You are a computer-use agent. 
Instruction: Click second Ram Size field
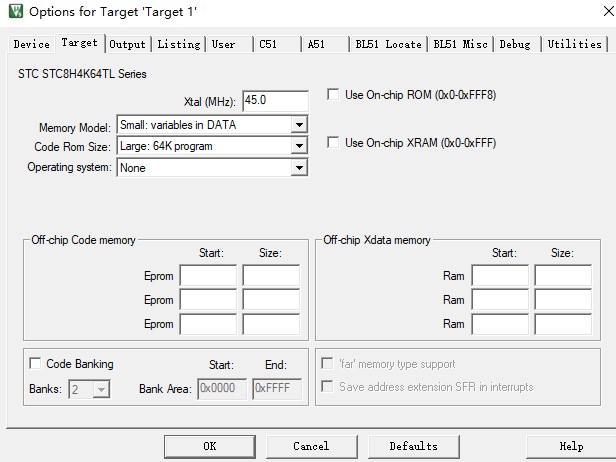(x=563, y=300)
